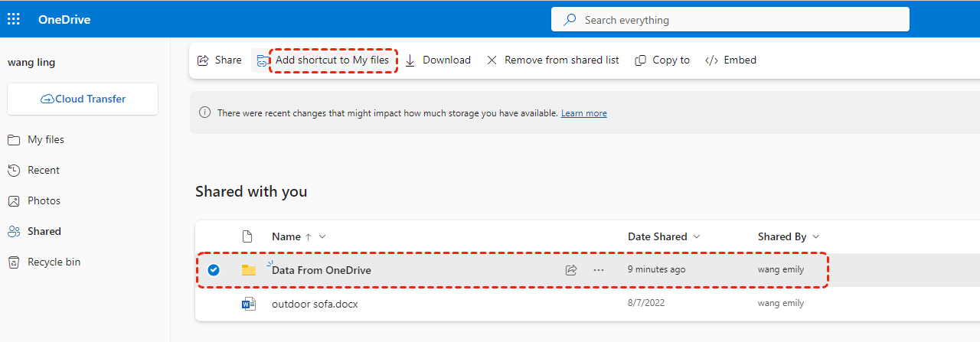This screenshot has width=980, height=342.
Task: Click the Download arrow icon
Action: [410, 60]
